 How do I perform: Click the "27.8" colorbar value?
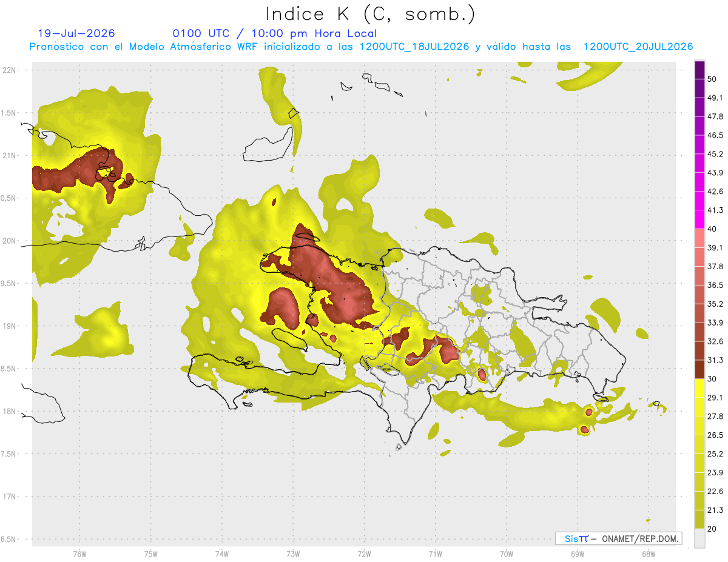(x=715, y=416)
